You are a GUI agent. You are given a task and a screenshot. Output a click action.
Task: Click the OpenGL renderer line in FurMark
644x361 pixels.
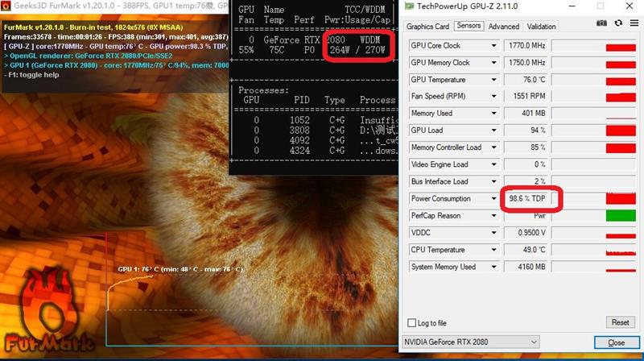(x=89, y=56)
